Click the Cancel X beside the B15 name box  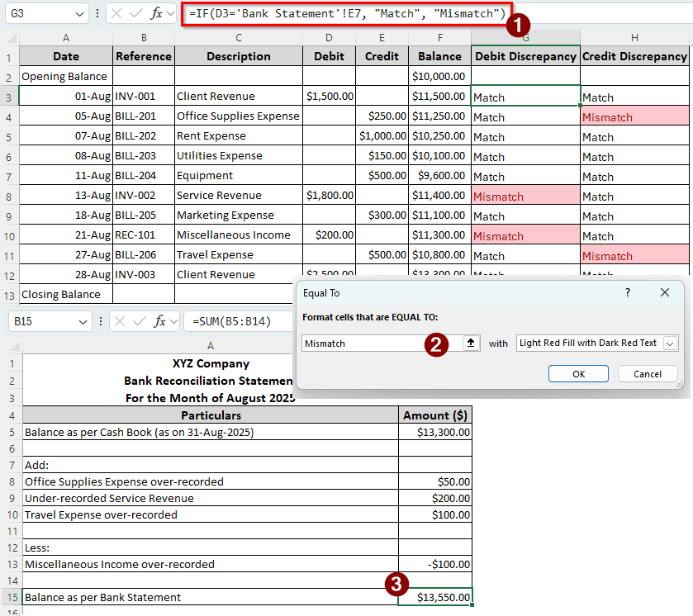[x=119, y=321]
